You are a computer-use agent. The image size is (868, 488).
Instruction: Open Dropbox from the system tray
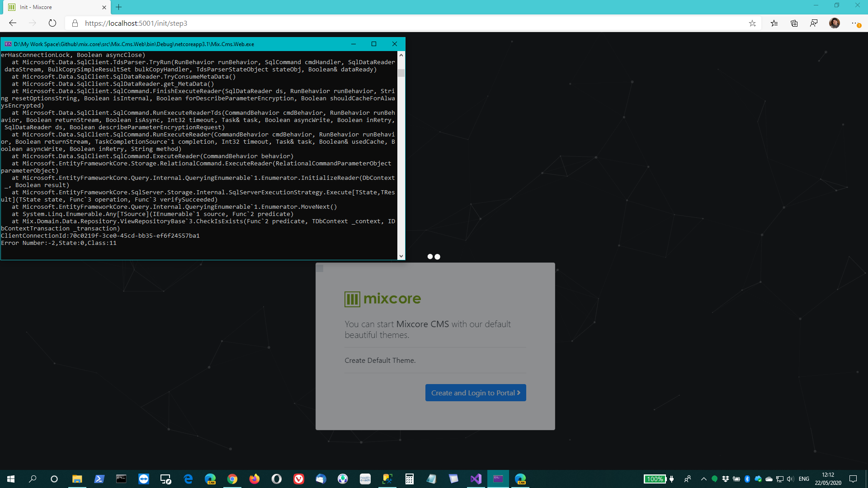click(725, 479)
